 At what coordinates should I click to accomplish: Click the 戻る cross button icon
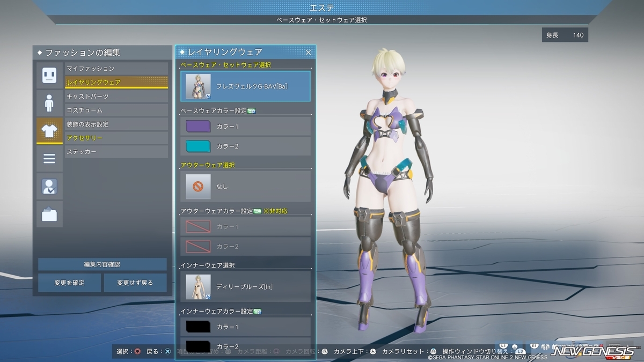click(168, 352)
